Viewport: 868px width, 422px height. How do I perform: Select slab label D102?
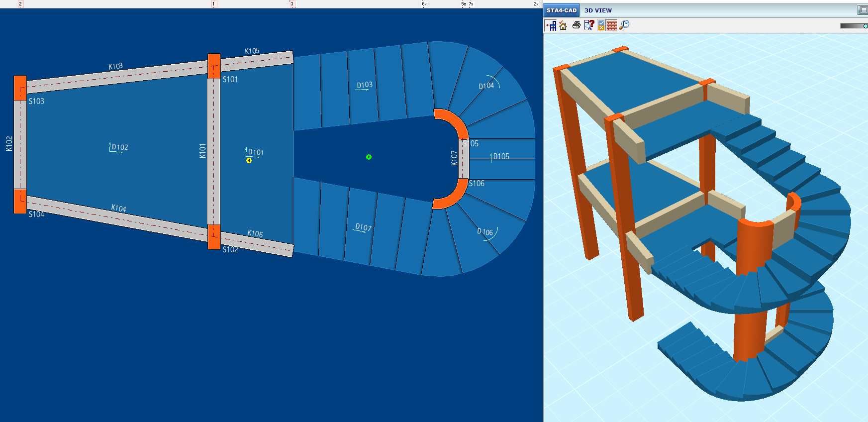point(119,147)
